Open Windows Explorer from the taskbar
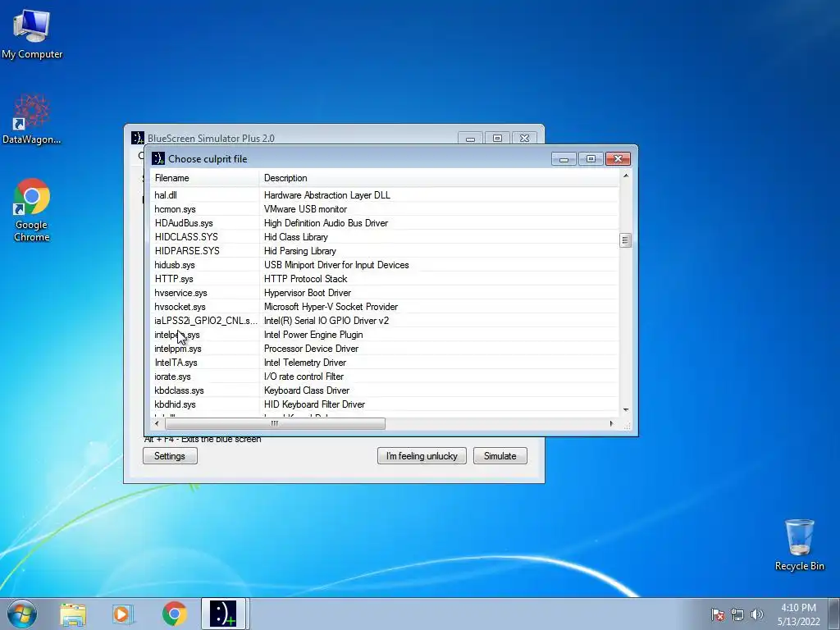Viewport: 840px width, 630px height. [73, 614]
